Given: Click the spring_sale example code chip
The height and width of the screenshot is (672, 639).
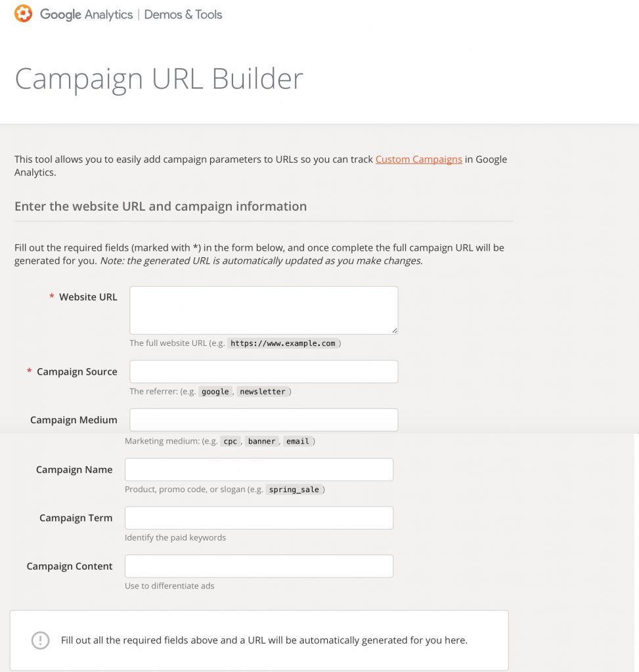Looking at the screenshot, I should point(294,490).
